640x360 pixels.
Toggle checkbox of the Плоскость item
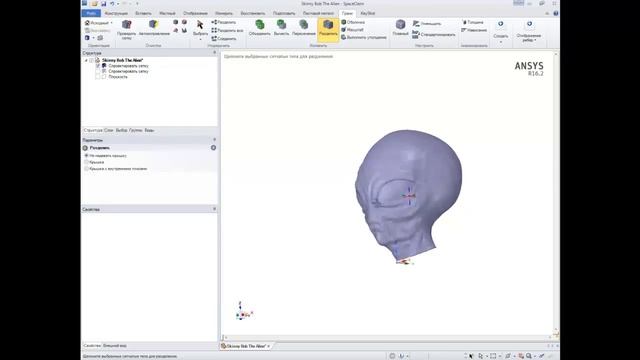click(x=98, y=76)
